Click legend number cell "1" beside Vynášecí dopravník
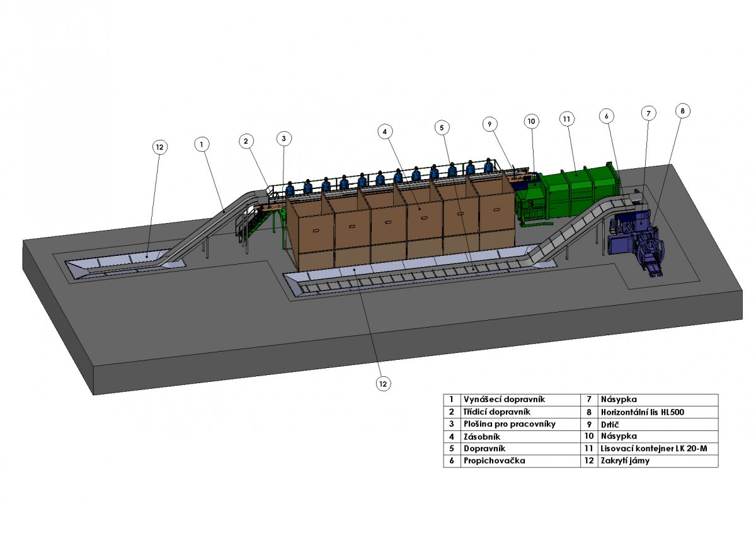 tap(451, 400)
